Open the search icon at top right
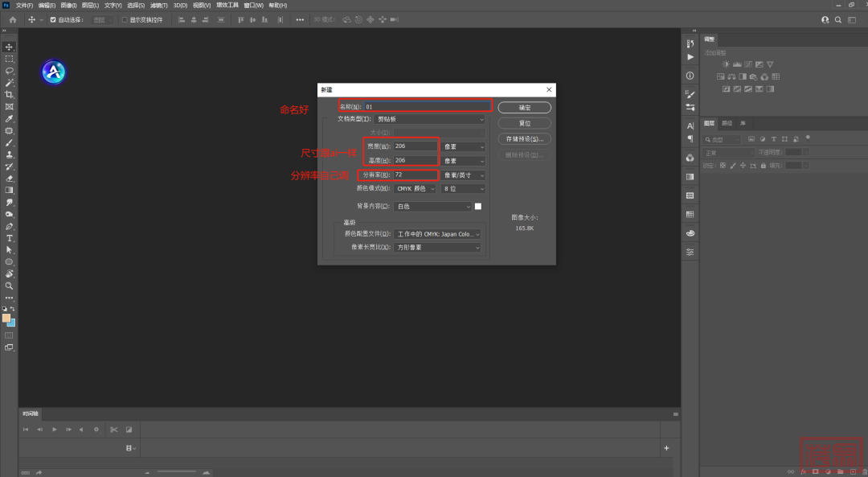The width and height of the screenshot is (868, 477). tap(838, 19)
